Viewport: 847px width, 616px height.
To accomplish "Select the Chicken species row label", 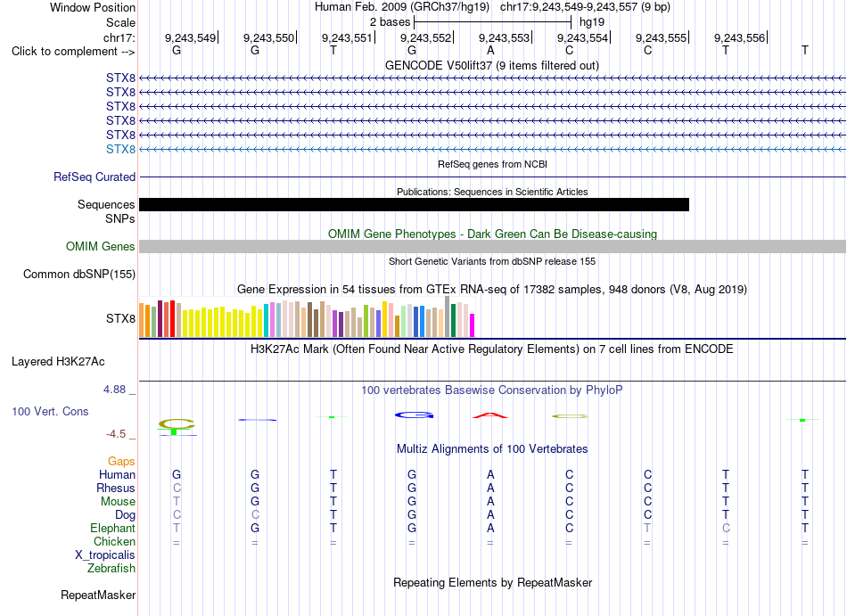I will 114,541.
